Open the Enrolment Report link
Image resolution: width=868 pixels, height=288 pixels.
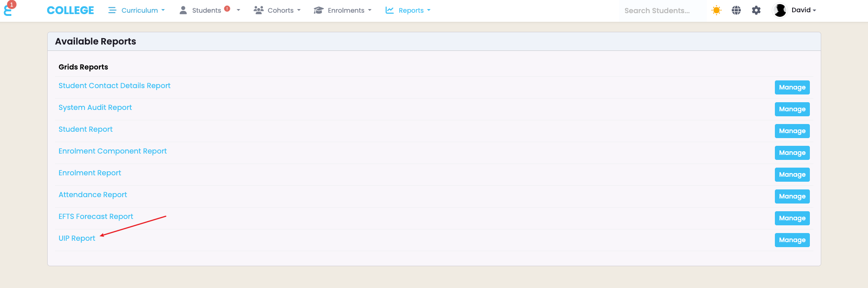[90, 173]
